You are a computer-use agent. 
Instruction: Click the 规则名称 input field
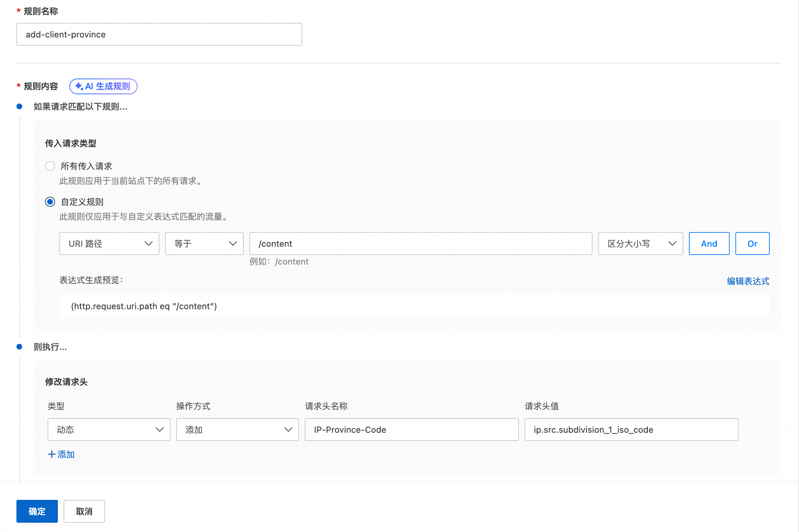[159, 34]
